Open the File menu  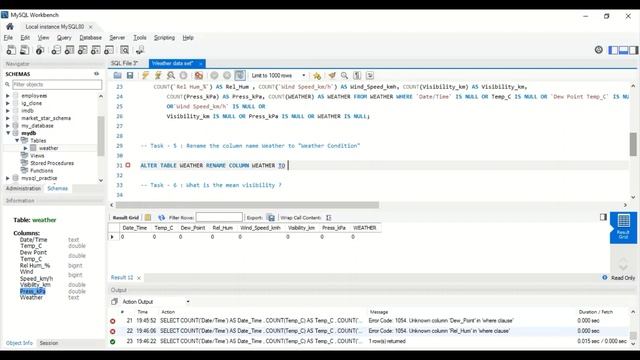8,38
